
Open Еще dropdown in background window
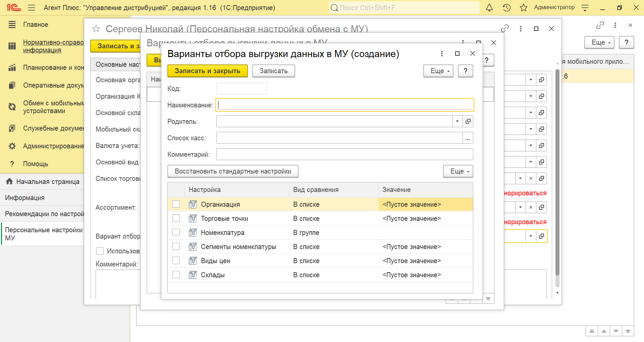point(599,42)
